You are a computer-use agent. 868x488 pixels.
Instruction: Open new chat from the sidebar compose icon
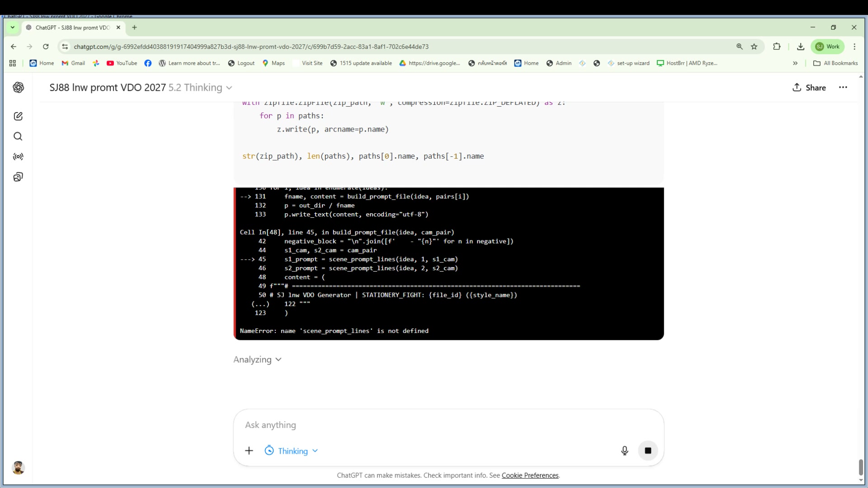point(18,116)
